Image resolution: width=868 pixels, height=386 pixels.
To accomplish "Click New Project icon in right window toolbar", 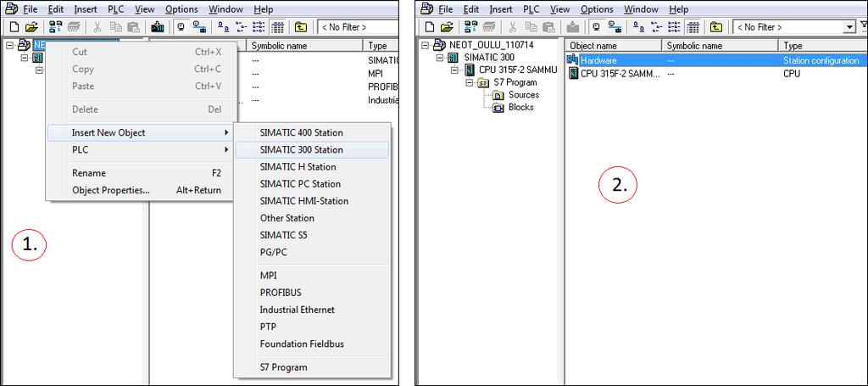I will coord(430,26).
